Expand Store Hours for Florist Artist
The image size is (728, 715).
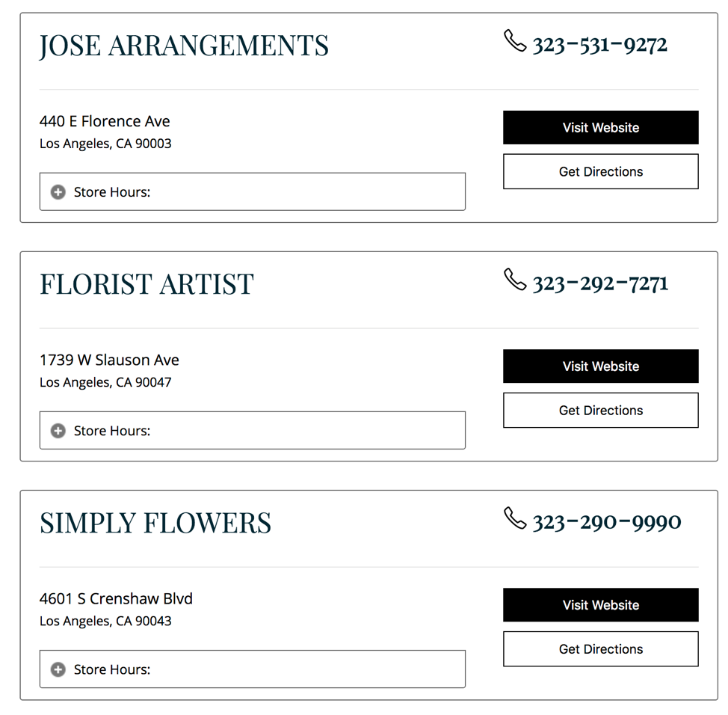(253, 430)
